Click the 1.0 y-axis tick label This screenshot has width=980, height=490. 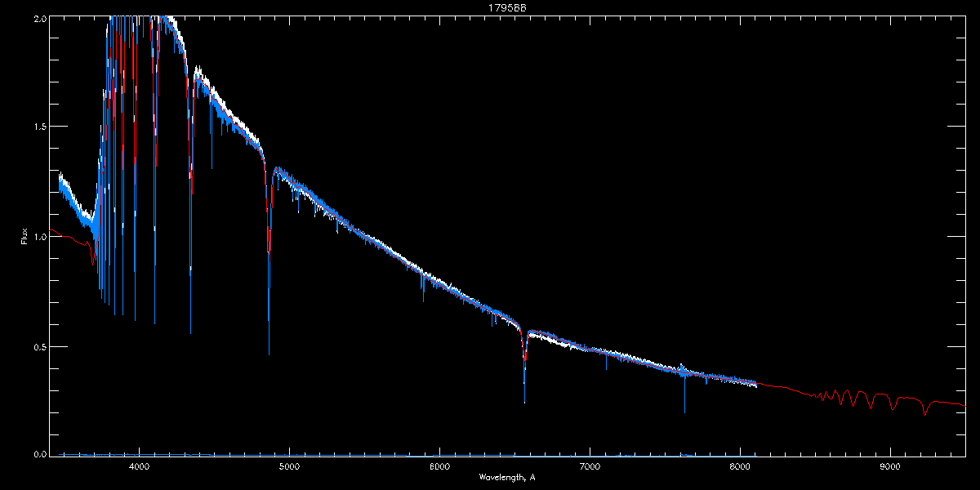click(39, 237)
